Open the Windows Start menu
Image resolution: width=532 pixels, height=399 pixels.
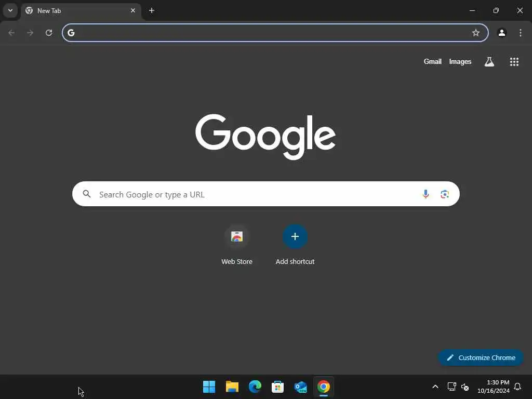pos(209,387)
